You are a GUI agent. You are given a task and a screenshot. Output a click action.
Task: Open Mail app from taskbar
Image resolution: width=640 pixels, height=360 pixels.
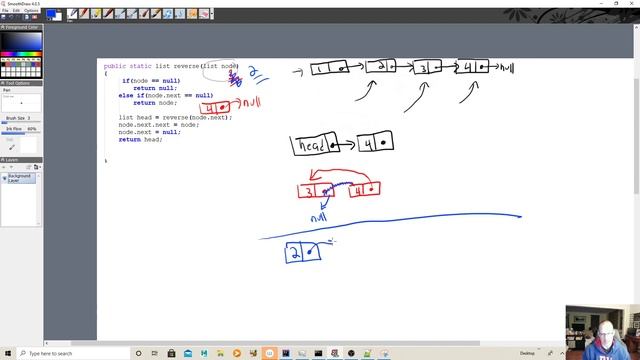(188, 353)
